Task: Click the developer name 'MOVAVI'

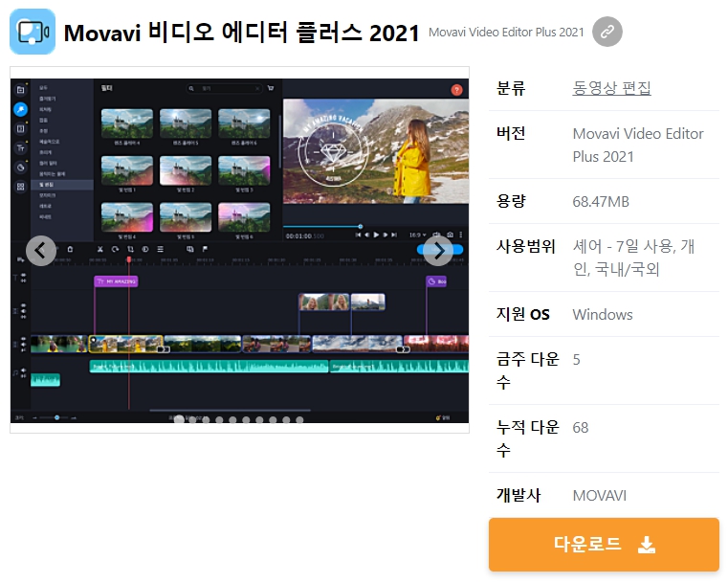Action: pos(600,495)
